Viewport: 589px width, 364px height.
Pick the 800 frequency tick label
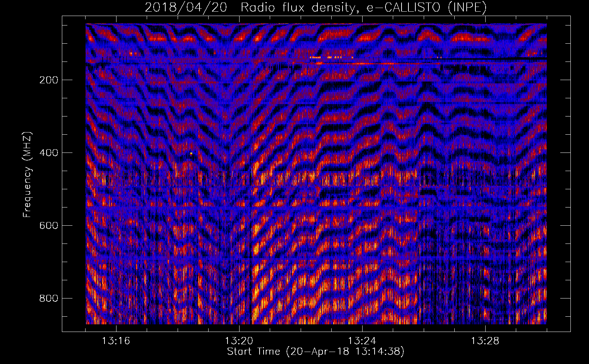pos(49,298)
